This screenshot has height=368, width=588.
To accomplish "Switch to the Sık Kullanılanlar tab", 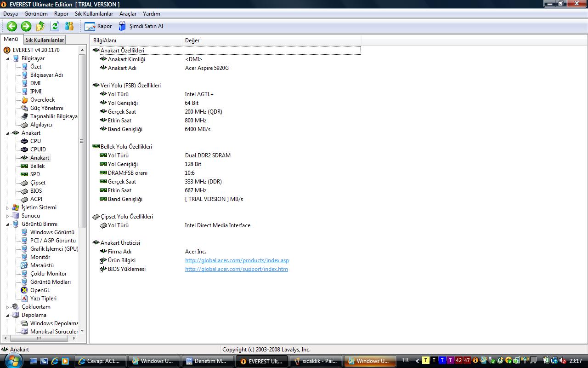I will (x=45, y=40).
